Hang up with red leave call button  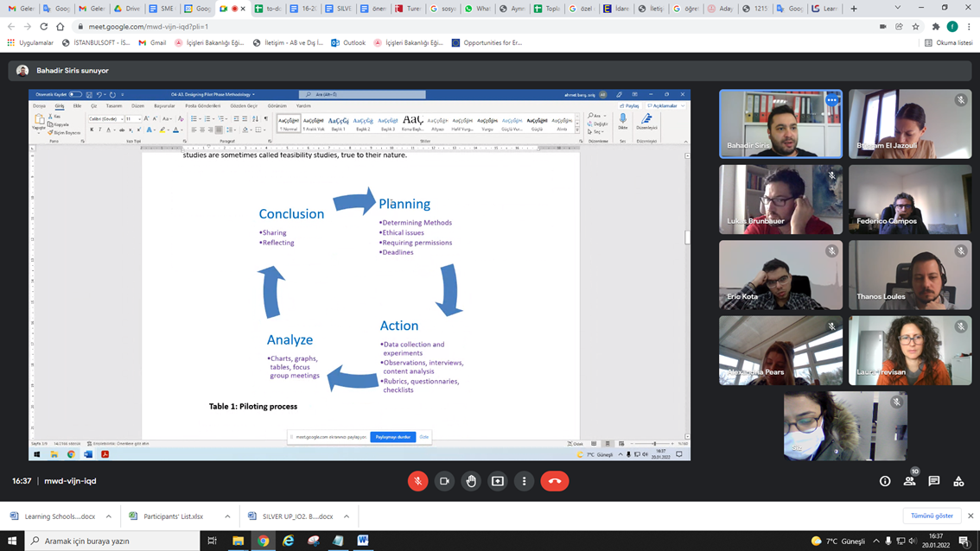pos(555,481)
